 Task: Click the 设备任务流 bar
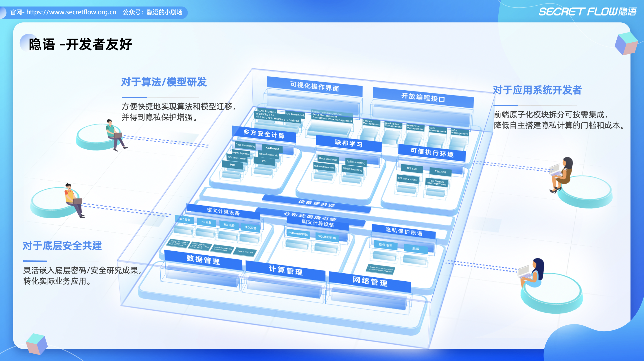click(x=316, y=203)
